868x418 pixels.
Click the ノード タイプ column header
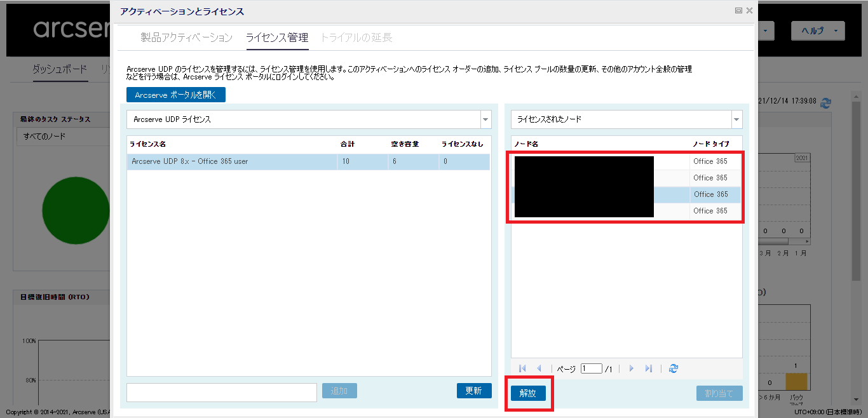click(711, 144)
